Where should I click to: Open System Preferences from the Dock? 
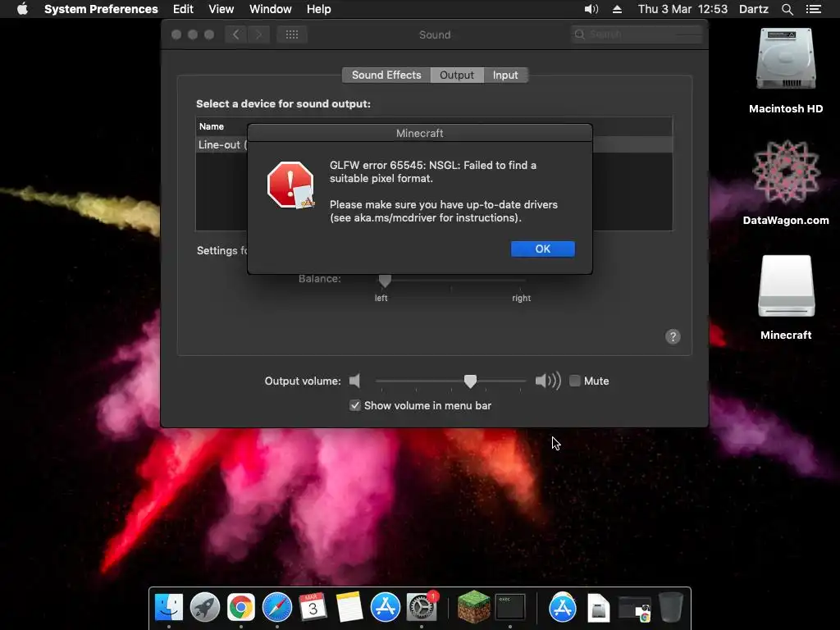tap(422, 608)
